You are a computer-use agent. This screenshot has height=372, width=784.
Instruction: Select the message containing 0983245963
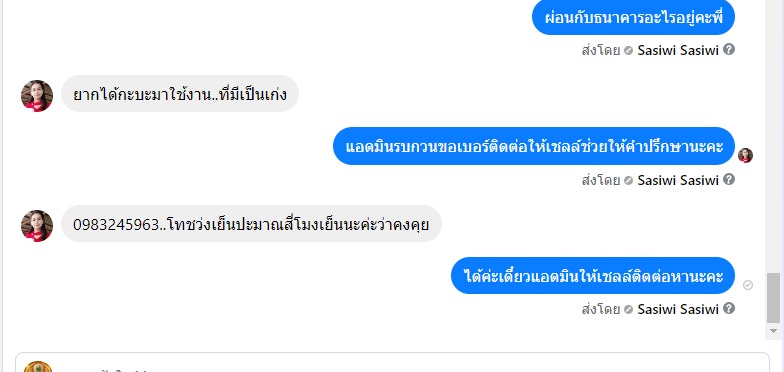(252, 224)
